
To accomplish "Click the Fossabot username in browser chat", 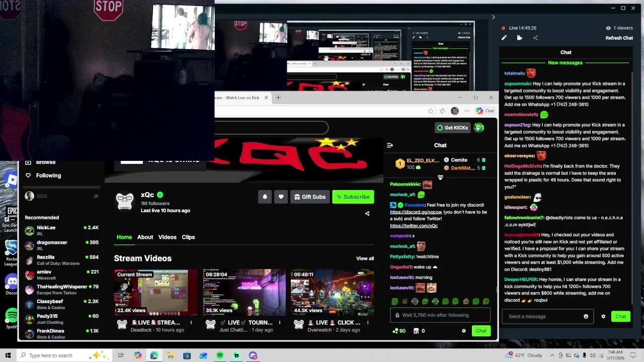I will pyautogui.click(x=415, y=205).
